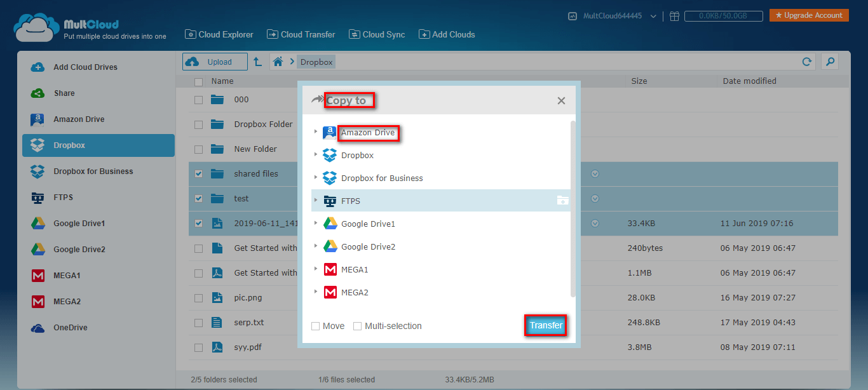Open the search magnifier icon

(x=829, y=62)
